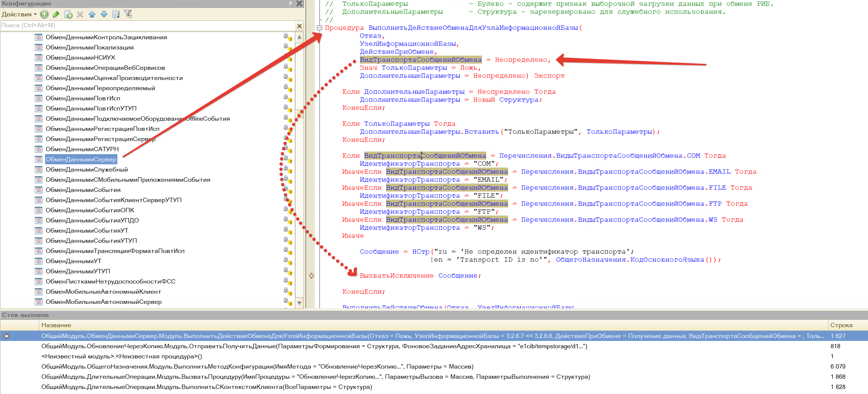
Task: Click on ИдентификаторТранспорта = "COM" line
Action: tap(429, 164)
